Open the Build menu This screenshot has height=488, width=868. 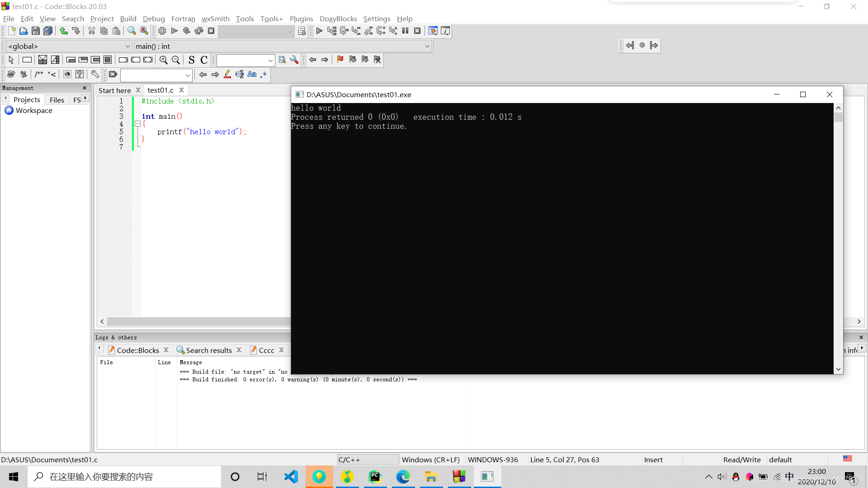[x=127, y=19]
